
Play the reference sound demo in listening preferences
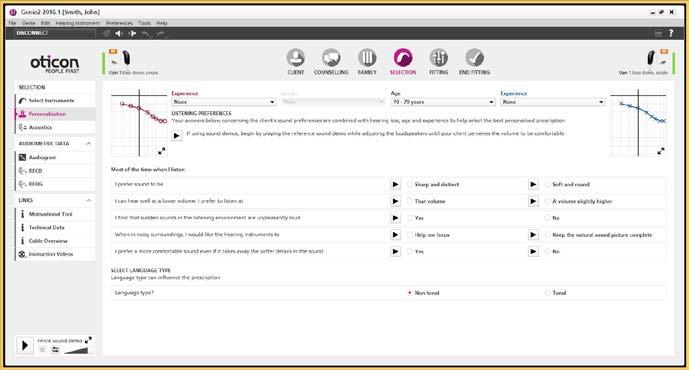pyautogui.click(x=177, y=135)
